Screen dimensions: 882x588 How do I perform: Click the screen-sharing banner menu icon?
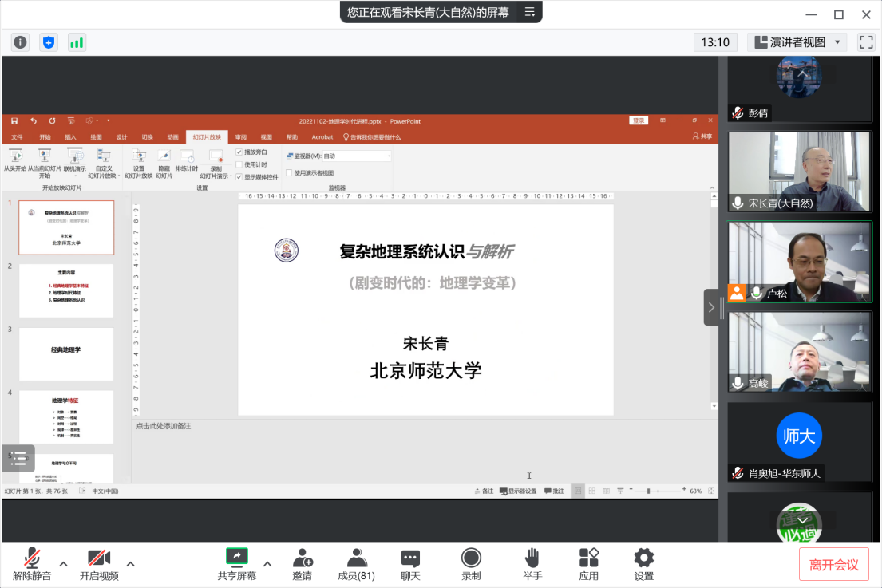(530, 12)
